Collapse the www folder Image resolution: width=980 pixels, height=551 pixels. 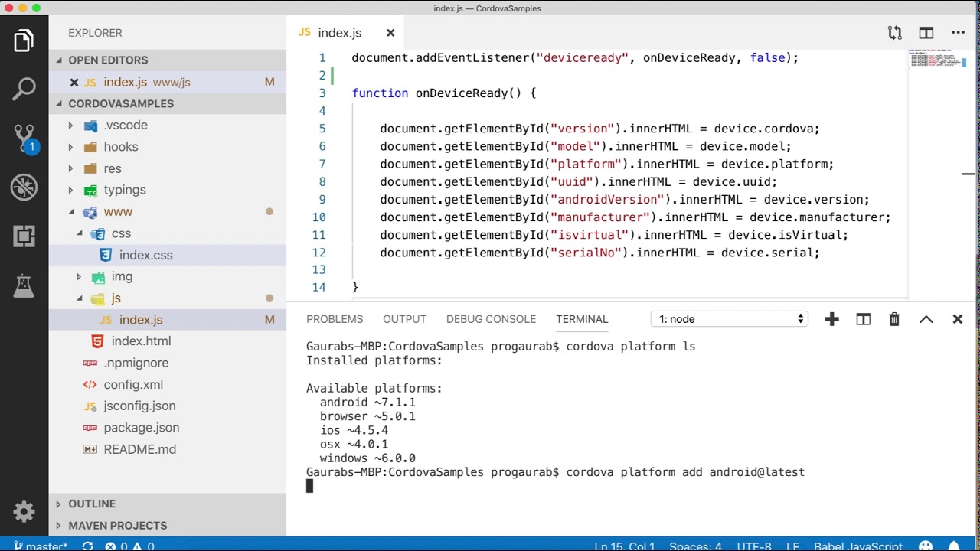pyautogui.click(x=117, y=212)
